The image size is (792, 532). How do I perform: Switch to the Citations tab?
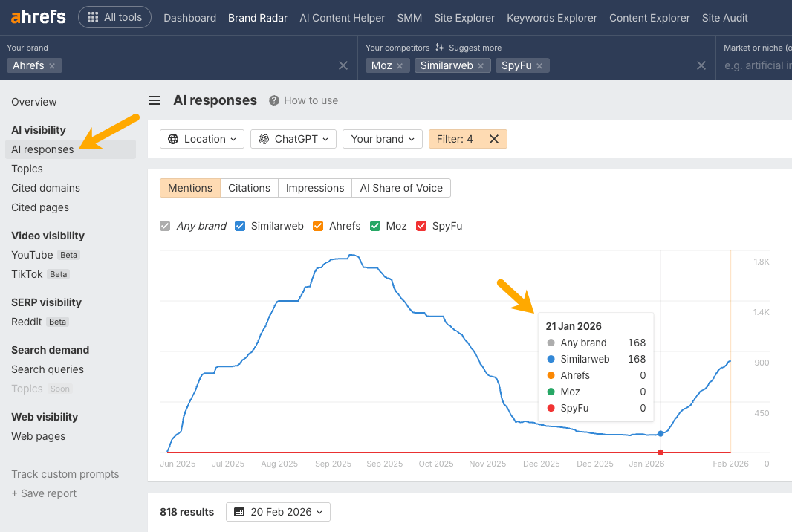click(249, 188)
